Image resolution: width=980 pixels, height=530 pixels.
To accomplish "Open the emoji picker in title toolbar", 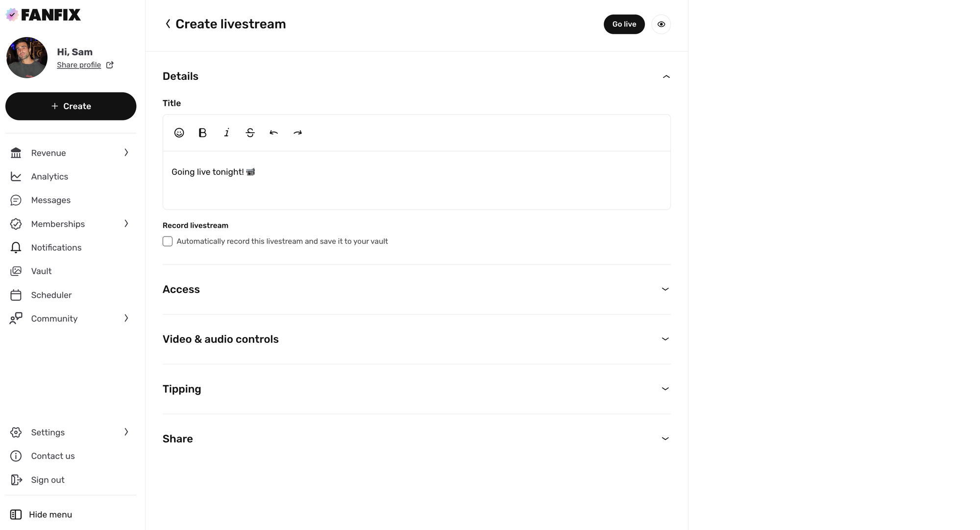I will 179,133.
